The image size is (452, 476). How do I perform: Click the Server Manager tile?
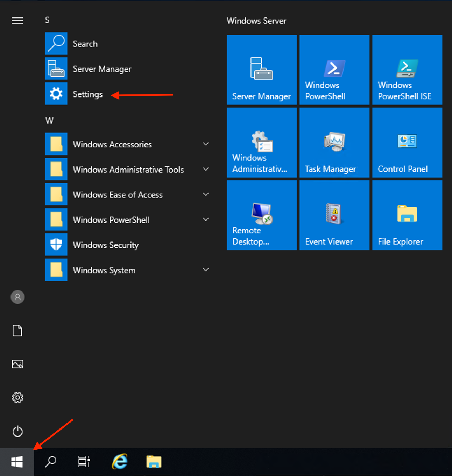pos(262,70)
